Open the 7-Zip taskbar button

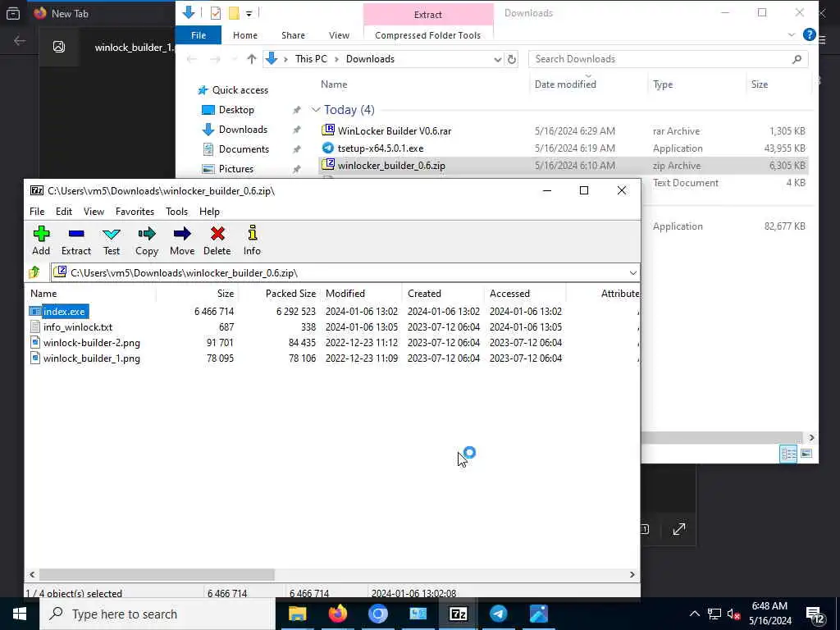coord(458,614)
